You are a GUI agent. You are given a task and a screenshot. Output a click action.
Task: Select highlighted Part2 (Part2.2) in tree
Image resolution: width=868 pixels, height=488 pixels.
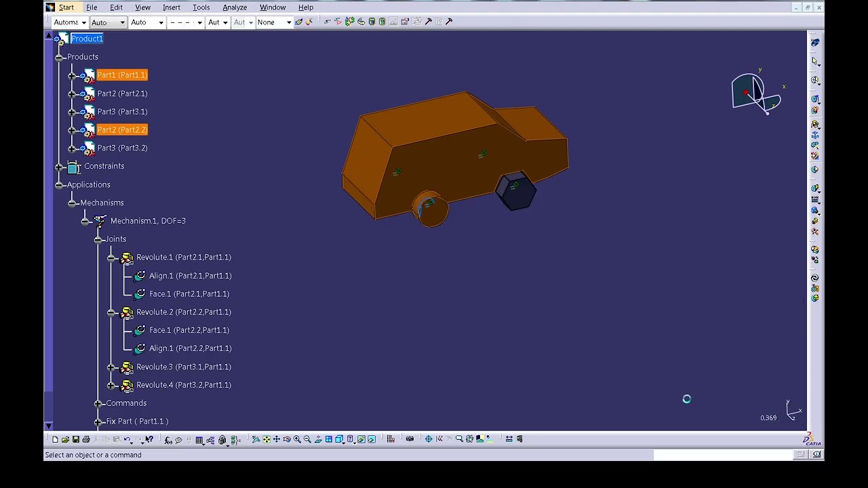[122, 129]
